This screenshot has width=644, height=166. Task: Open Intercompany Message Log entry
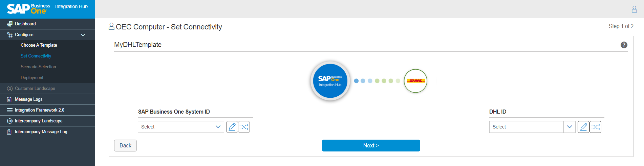pyautogui.click(x=41, y=132)
